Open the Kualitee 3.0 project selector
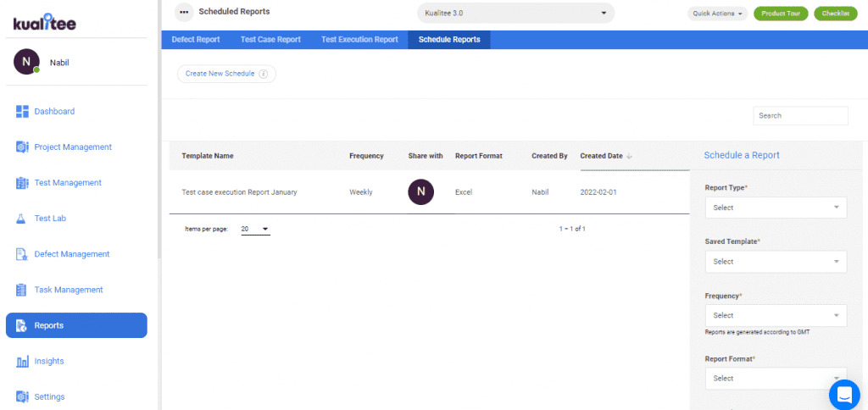 click(515, 13)
